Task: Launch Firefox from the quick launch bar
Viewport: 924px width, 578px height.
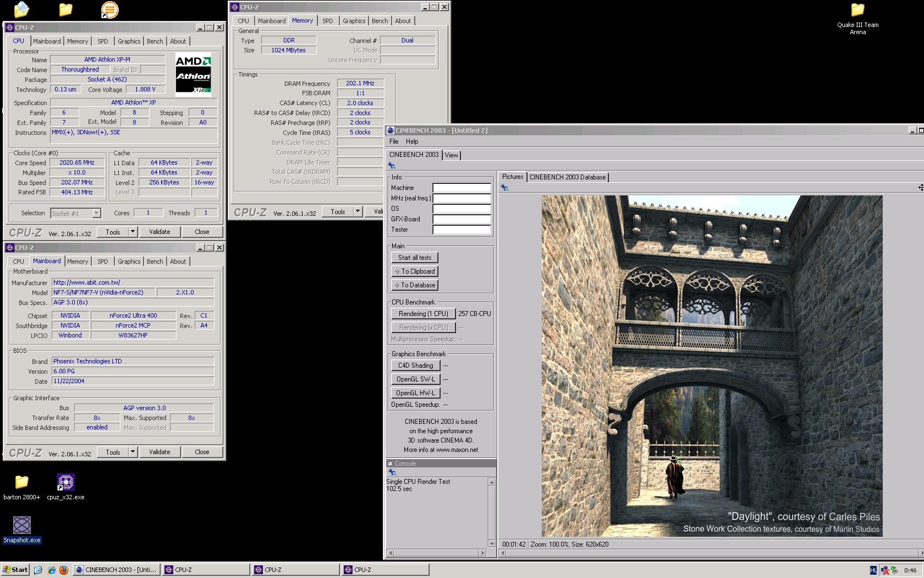Action: coord(64,570)
